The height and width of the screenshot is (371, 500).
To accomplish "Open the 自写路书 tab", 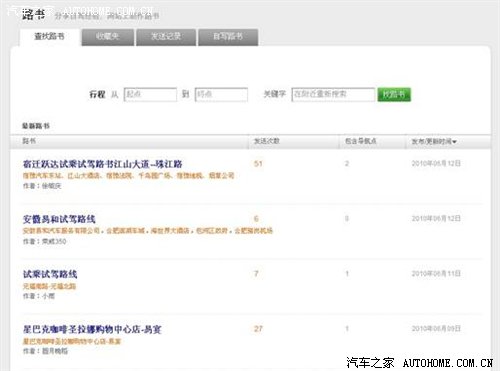I will (x=228, y=37).
